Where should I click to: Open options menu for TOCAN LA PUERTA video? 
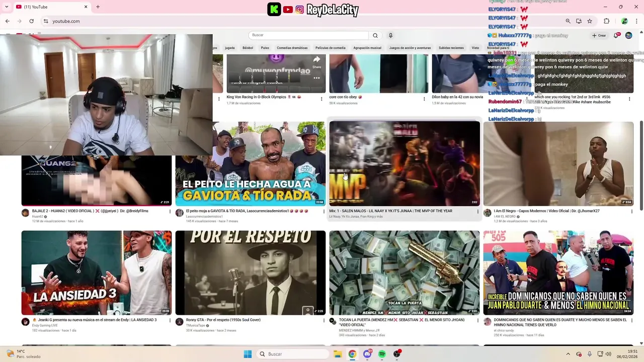477,321
